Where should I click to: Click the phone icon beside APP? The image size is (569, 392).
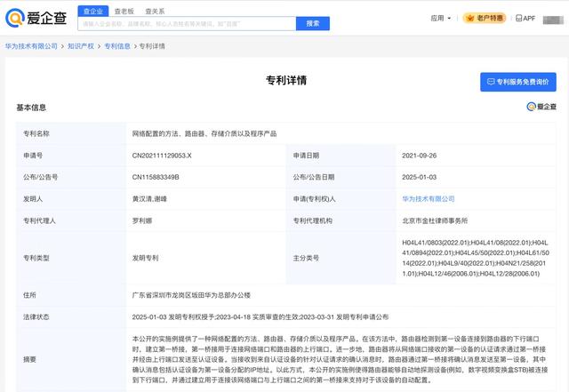pyautogui.click(x=519, y=18)
